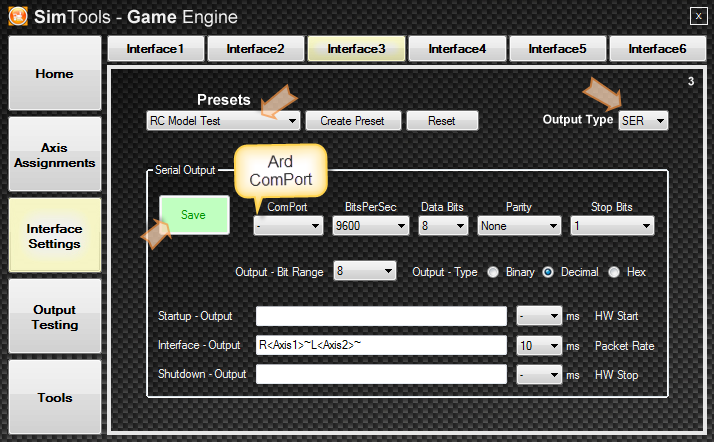Switch to the Interface2 tab
The height and width of the screenshot is (442, 714).
click(256, 49)
